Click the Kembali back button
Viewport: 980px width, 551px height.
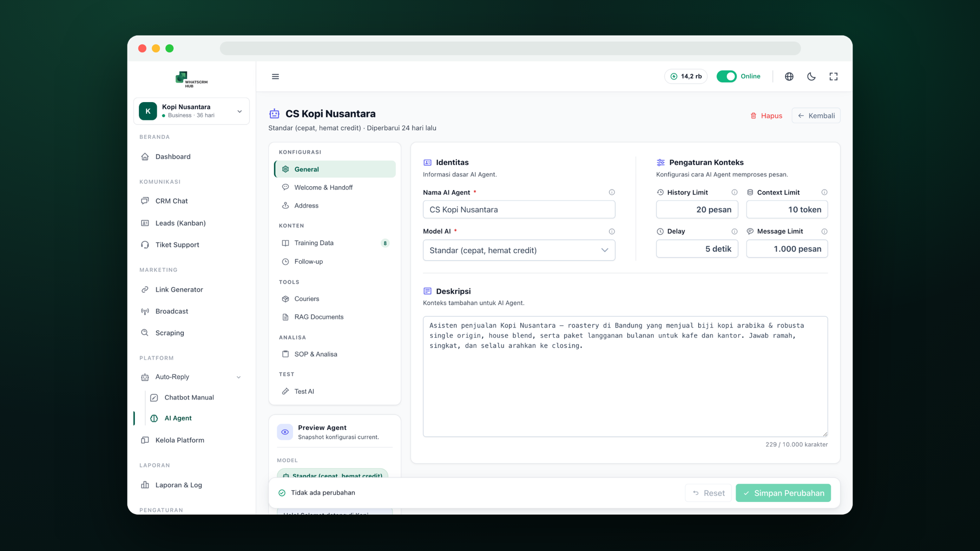click(x=816, y=116)
